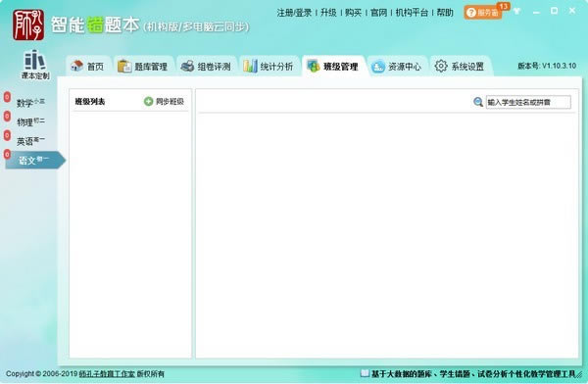Click the 帮助 help link
Viewport: 588px width, 384px height.
point(445,13)
